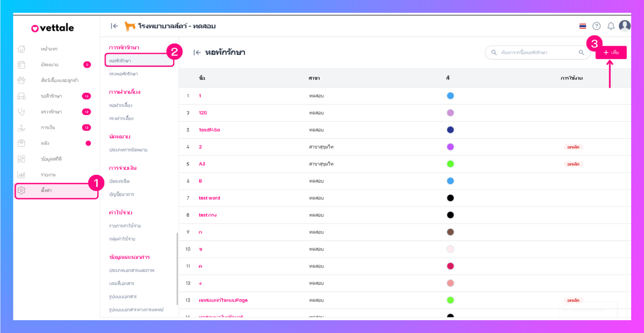This screenshot has width=644, height=333.
Task: Open the settings gear icon
Action: click(x=21, y=190)
